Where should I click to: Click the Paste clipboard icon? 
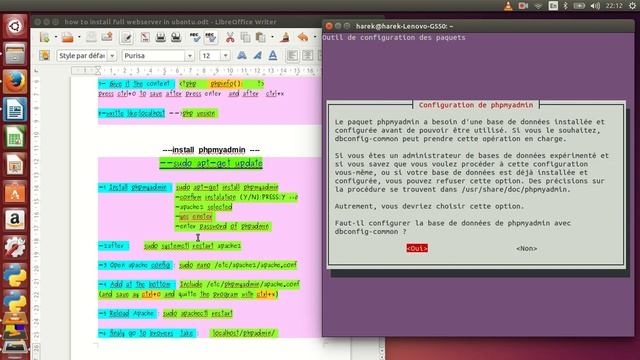pos(260,38)
